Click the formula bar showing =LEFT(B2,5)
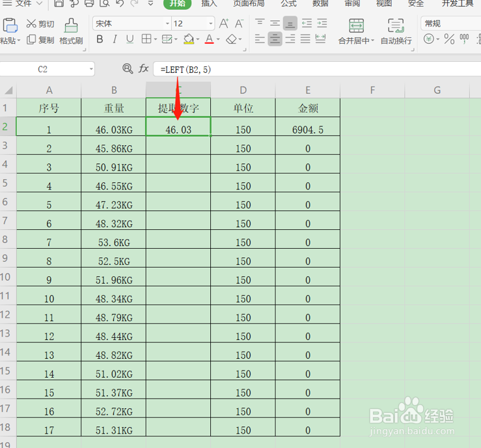The height and width of the screenshot is (448, 481). click(x=317, y=69)
